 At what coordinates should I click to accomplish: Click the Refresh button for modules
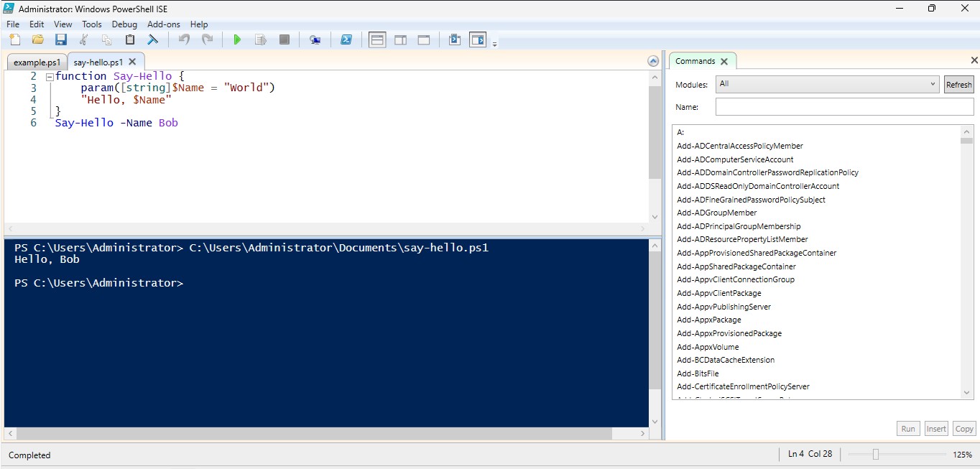[958, 84]
